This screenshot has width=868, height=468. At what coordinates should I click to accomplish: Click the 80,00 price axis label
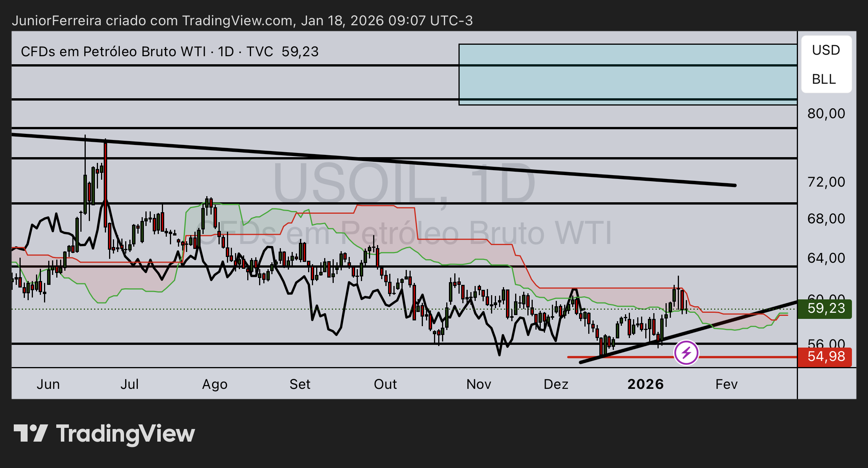click(x=826, y=114)
